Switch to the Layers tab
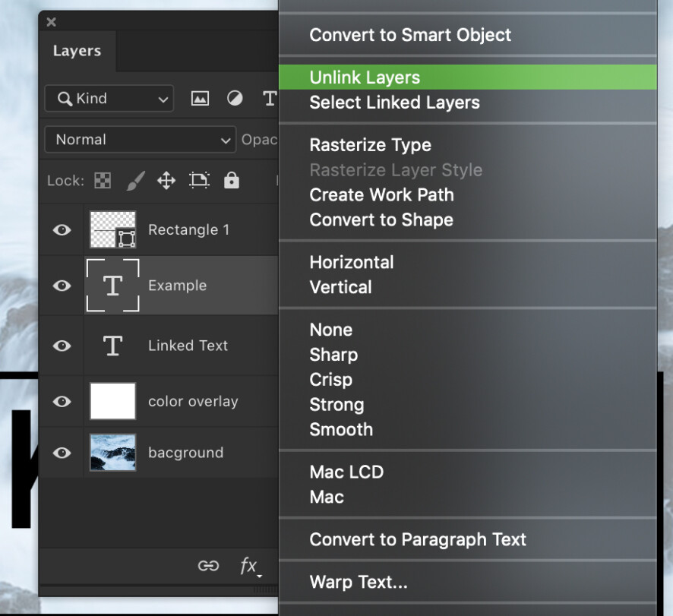Image resolution: width=673 pixels, height=616 pixels. coord(77,51)
